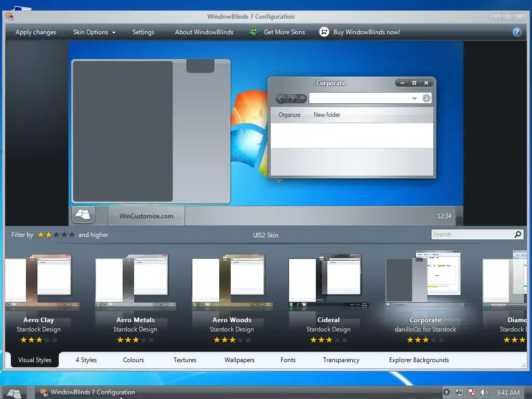532x399 pixels.
Task: Click the search magnifier icon
Action: pos(518,234)
